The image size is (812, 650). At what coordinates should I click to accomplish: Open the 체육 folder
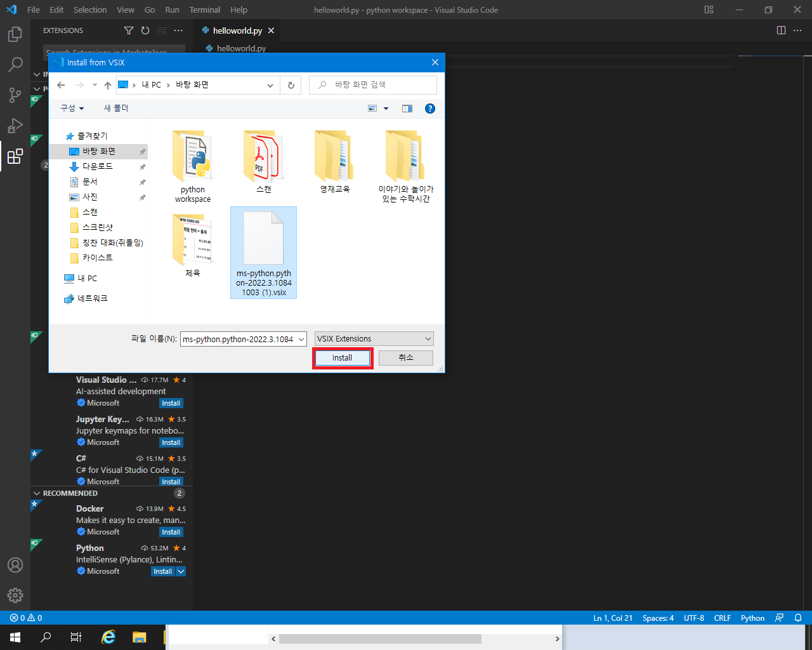click(x=193, y=244)
